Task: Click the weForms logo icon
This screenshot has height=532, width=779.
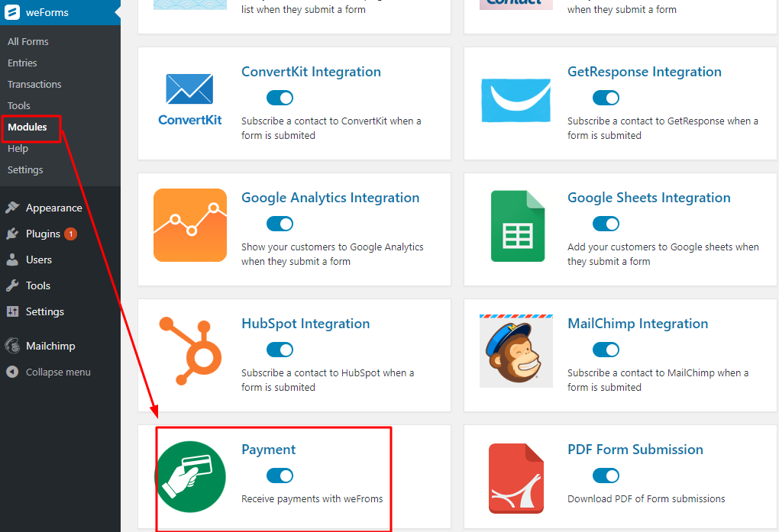Action: [12, 12]
